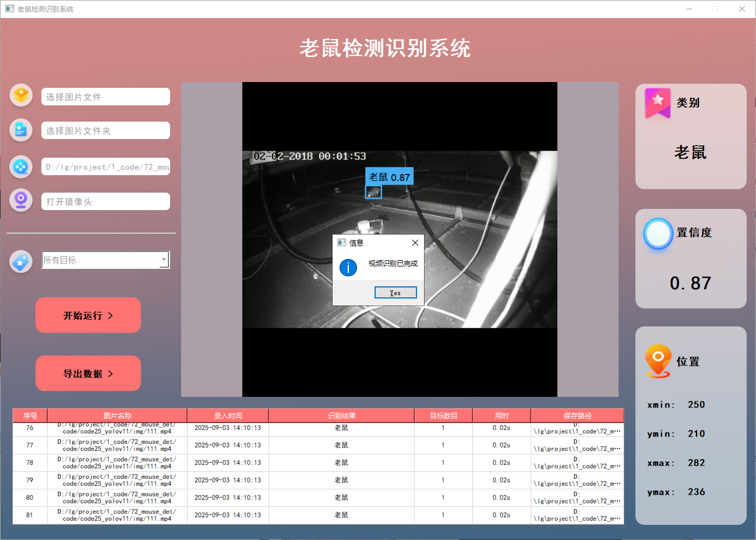Click the select image file icon

21,95
